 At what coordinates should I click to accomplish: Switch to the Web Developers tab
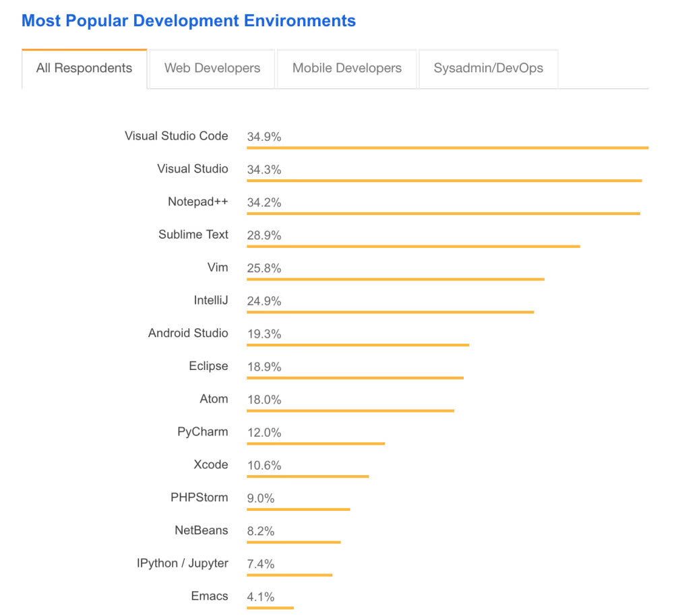coord(212,68)
